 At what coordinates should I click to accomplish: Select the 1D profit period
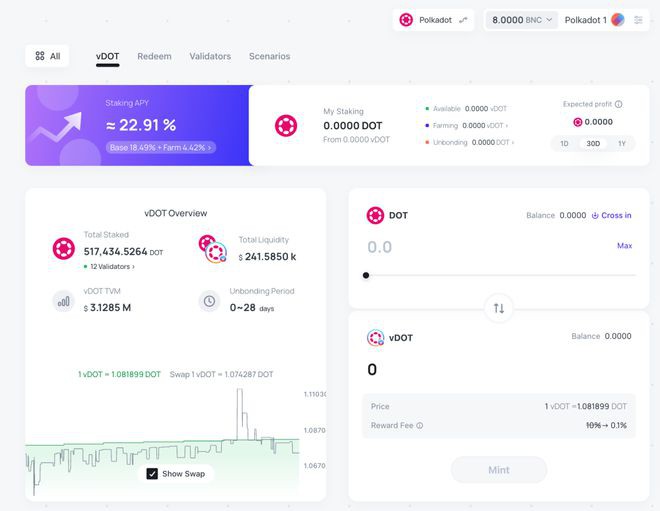[x=564, y=143]
